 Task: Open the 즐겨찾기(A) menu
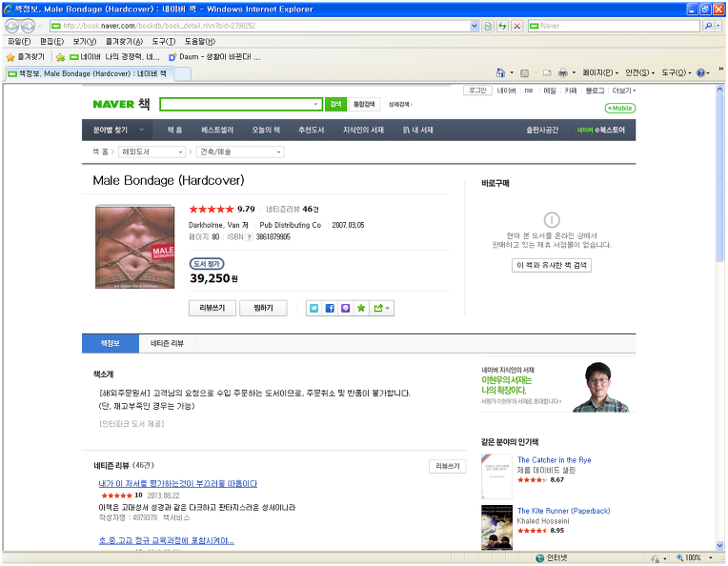tap(124, 42)
